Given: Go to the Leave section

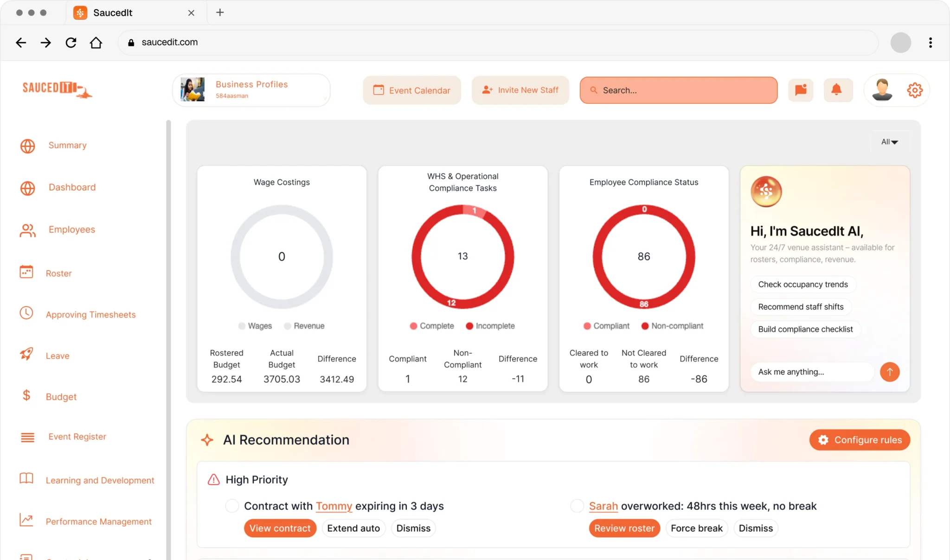Looking at the screenshot, I should (58, 356).
